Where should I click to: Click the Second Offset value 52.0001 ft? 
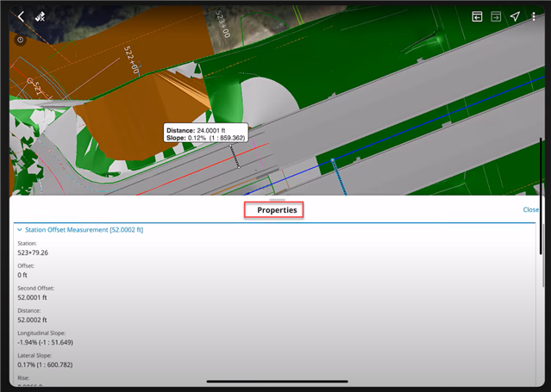(x=37, y=297)
